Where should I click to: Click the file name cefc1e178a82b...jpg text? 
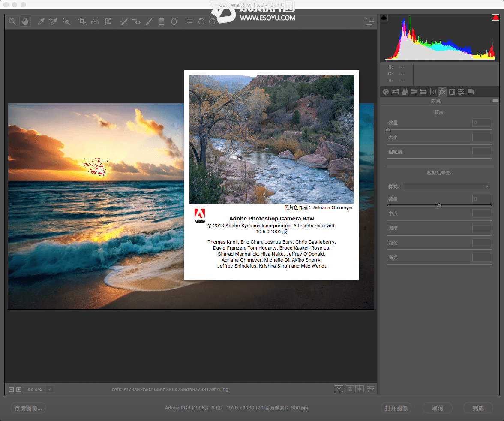[170, 389]
